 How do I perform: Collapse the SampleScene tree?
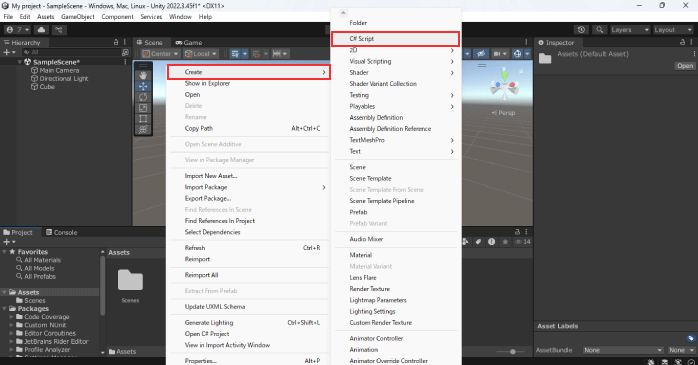(20, 62)
